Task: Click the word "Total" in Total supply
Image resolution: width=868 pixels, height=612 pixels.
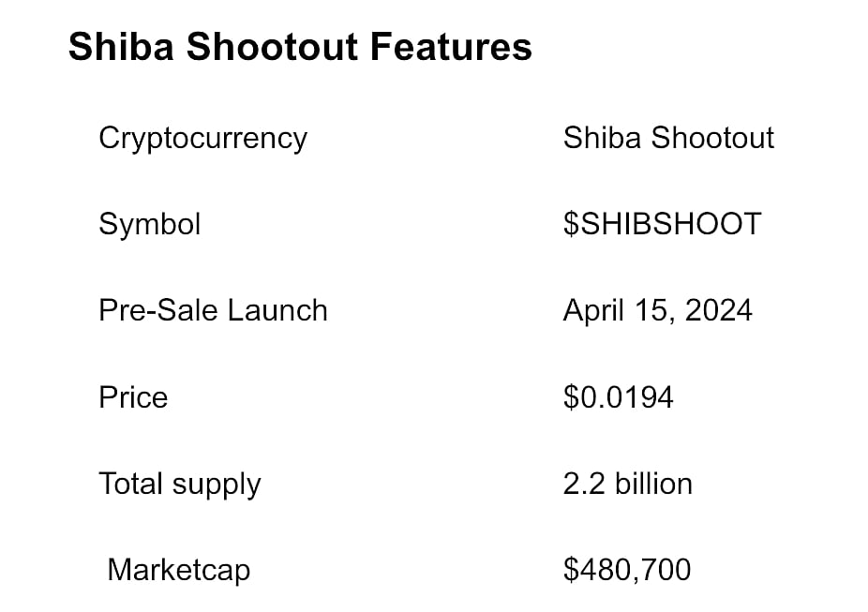Action: pyautogui.click(x=130, y=484)
